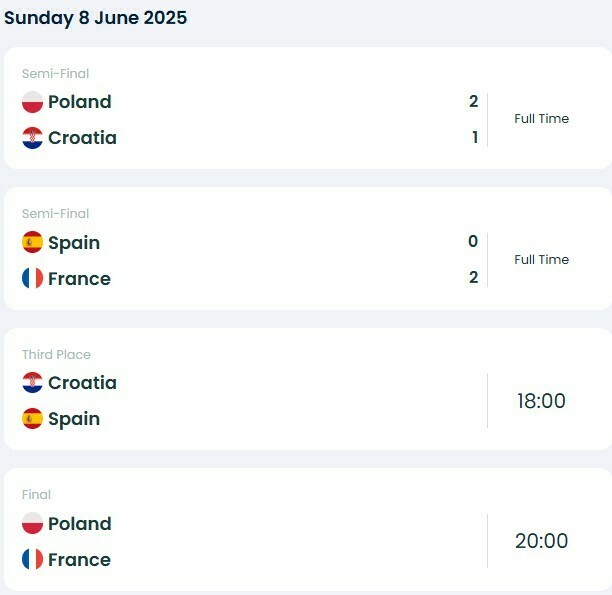
Task: Select France name in the Final
Action: [x=79, y=559]
